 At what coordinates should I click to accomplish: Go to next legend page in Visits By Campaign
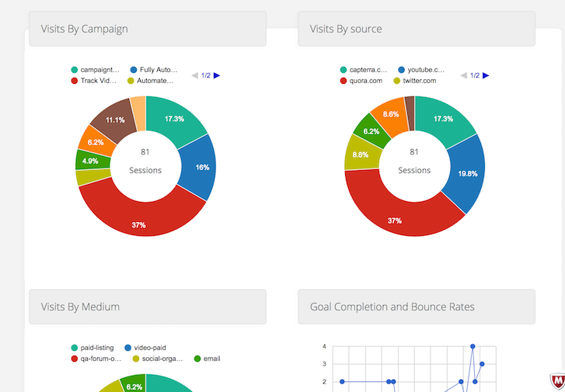click(217, 75)
